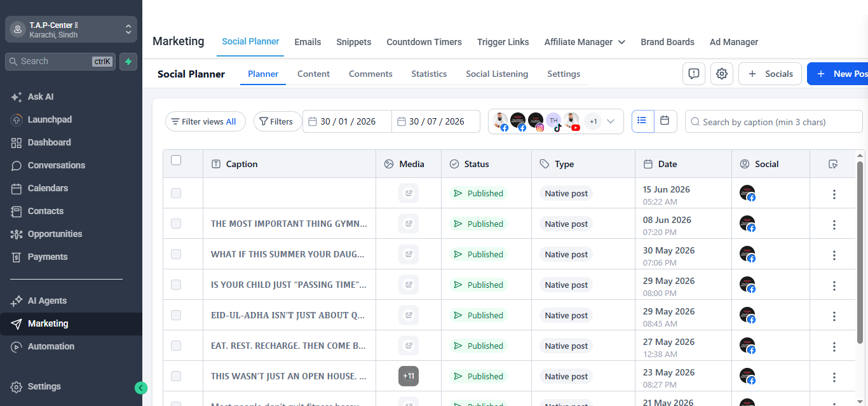Open Statistics sub-tab
This screenshot has height=406, width=868.
429,74
